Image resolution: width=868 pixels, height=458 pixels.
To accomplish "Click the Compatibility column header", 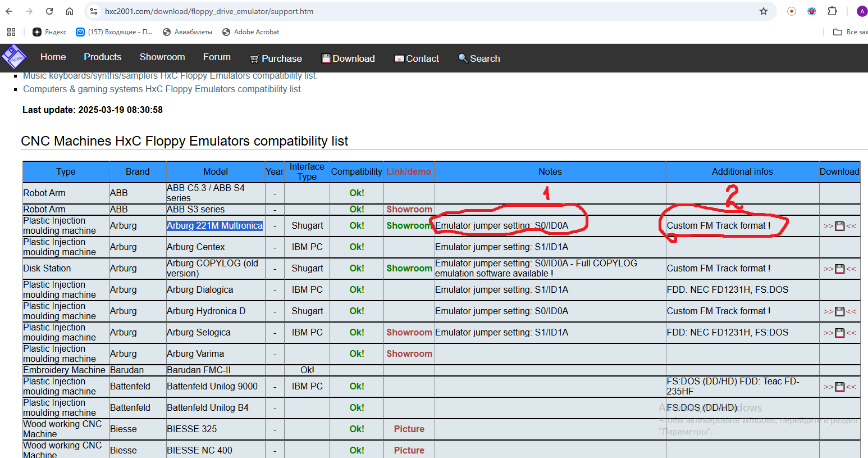I will [x=357, y=171].
